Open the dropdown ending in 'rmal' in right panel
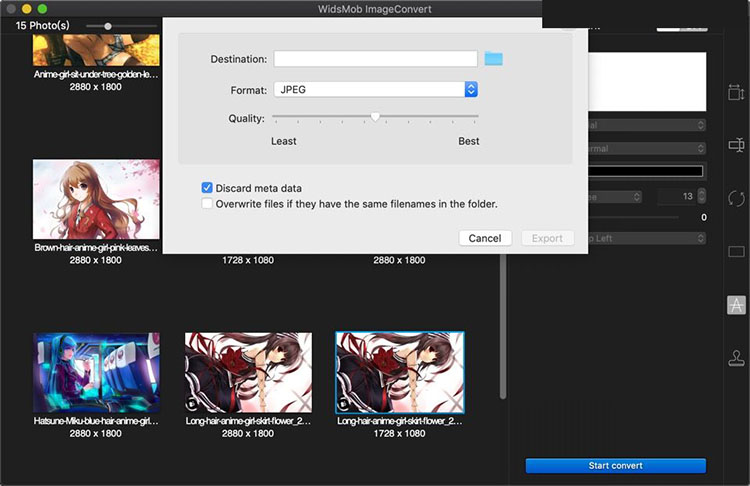Image resolution: width=750 pixels, height=486 pixels. [647, 148]
